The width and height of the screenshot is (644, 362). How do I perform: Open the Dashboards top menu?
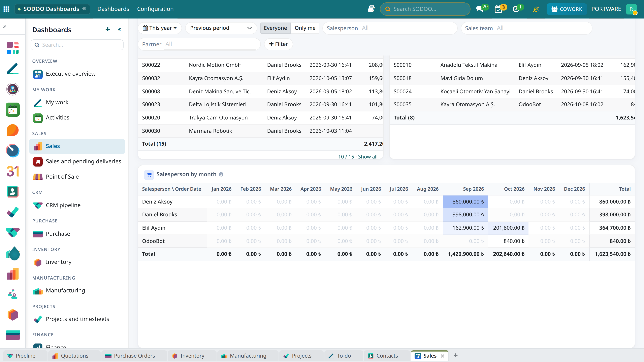coord(113,9)
